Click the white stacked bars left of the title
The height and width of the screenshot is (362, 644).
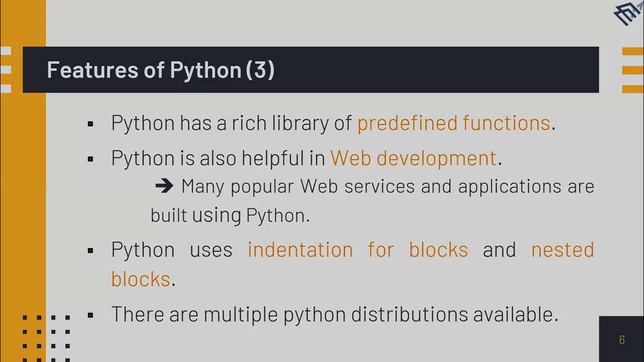pos(6,70)
